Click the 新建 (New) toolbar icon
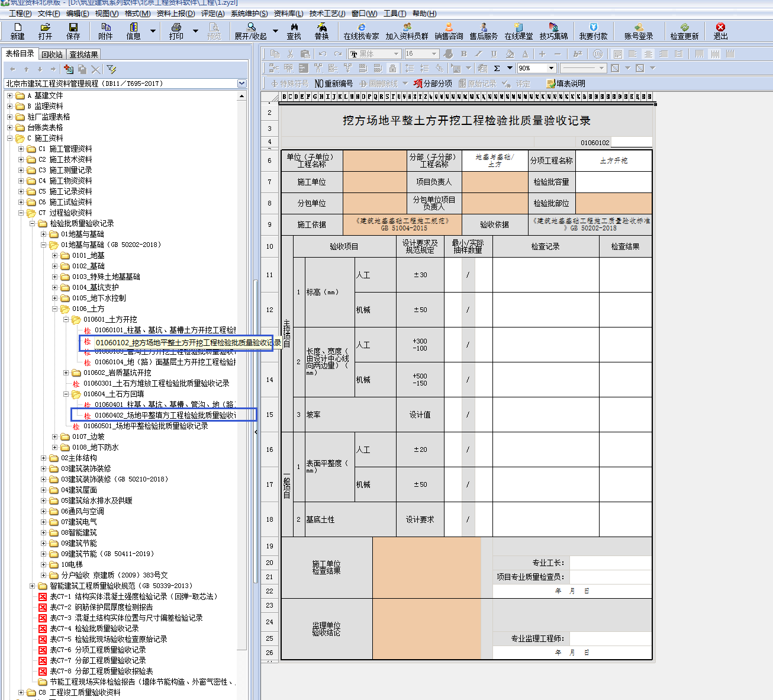Viewport: 773px width, 700px height. (x=18, y=31)
